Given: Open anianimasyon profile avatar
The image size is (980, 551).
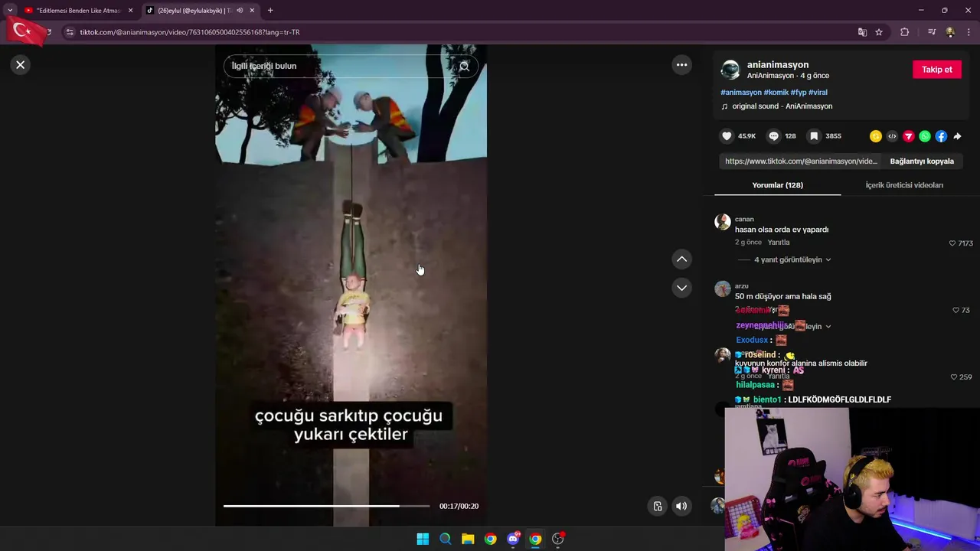Looking at the screenshot, I should click(730, 70).
